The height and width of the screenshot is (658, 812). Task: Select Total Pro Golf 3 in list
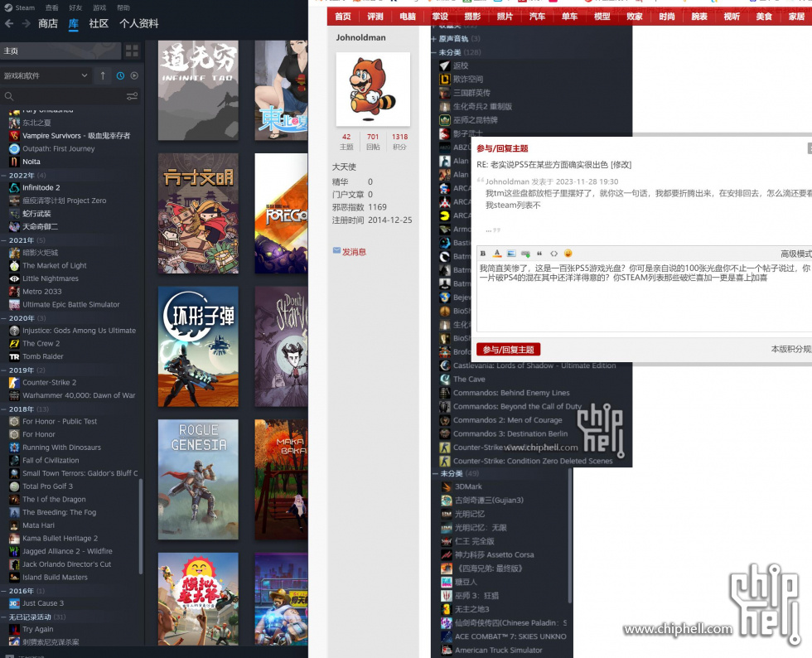[48, 486]
